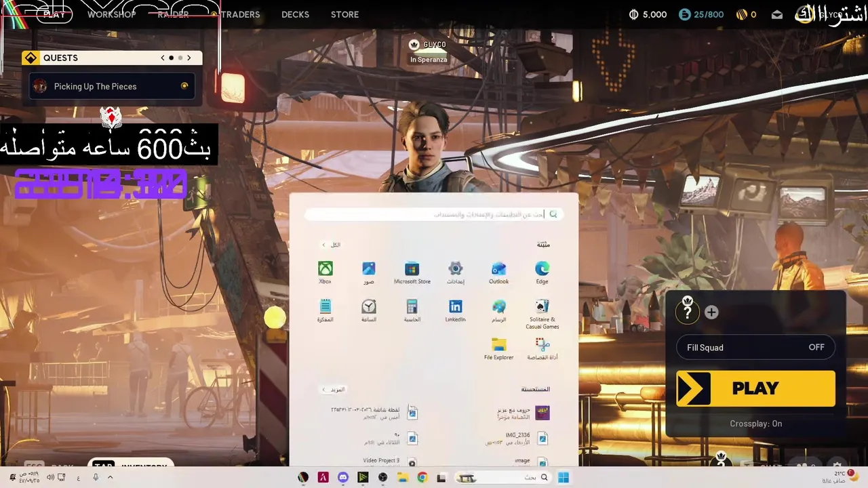Open the taskbar File Explorer folder icon

tap(402, 477)
